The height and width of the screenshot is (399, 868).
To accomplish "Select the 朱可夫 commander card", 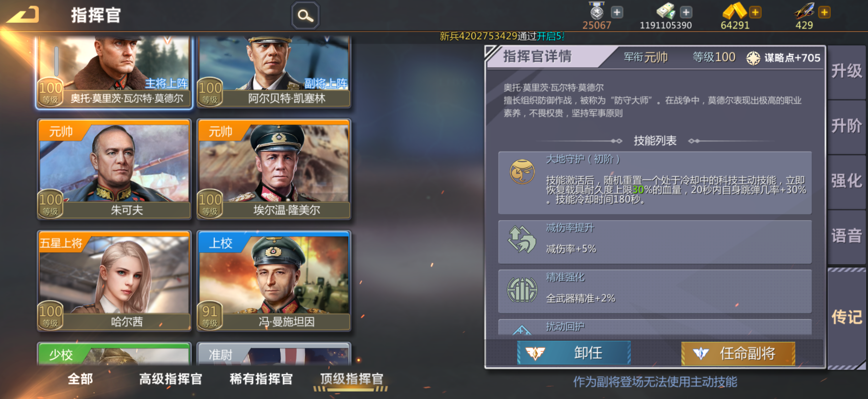I will (x=114, y=169).
